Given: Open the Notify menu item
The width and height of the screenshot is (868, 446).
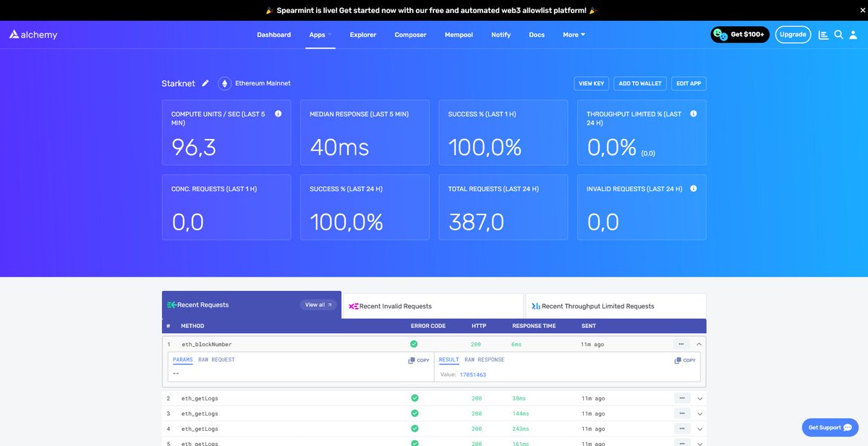Looking at the screenshot, I should pyautogui.click(x=501, y=35).
